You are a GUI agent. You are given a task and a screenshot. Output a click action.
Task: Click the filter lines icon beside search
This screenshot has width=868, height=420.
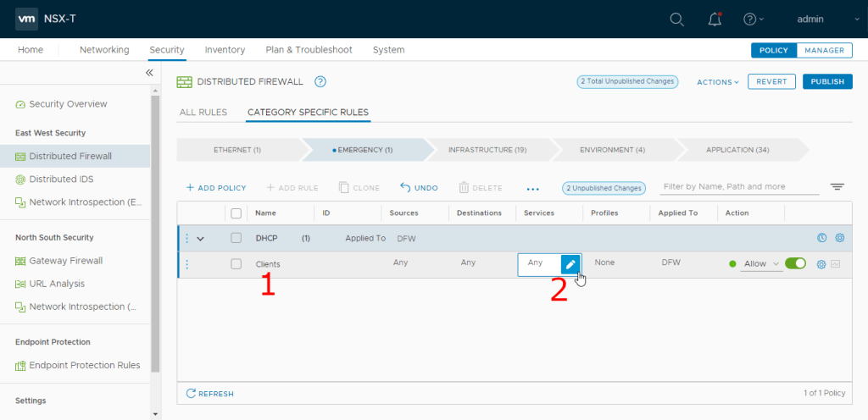click(837, 187)
